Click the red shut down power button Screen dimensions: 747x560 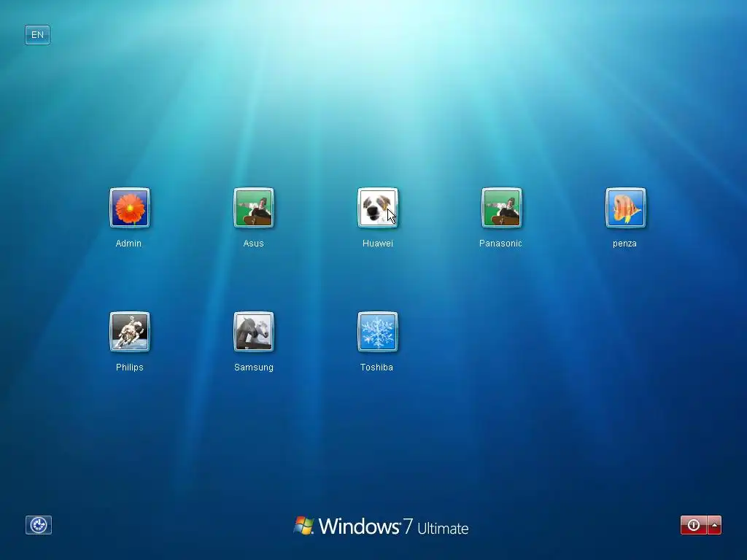(694, 525)
